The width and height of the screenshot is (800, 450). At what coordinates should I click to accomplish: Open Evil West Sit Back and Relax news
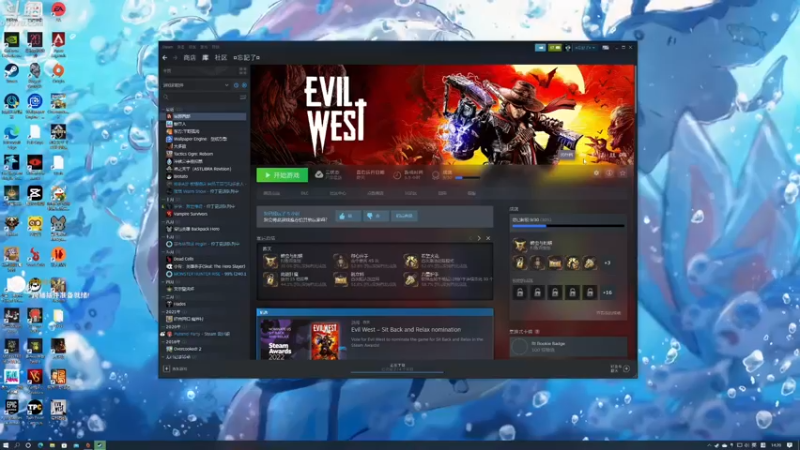[x=406, y=330]
